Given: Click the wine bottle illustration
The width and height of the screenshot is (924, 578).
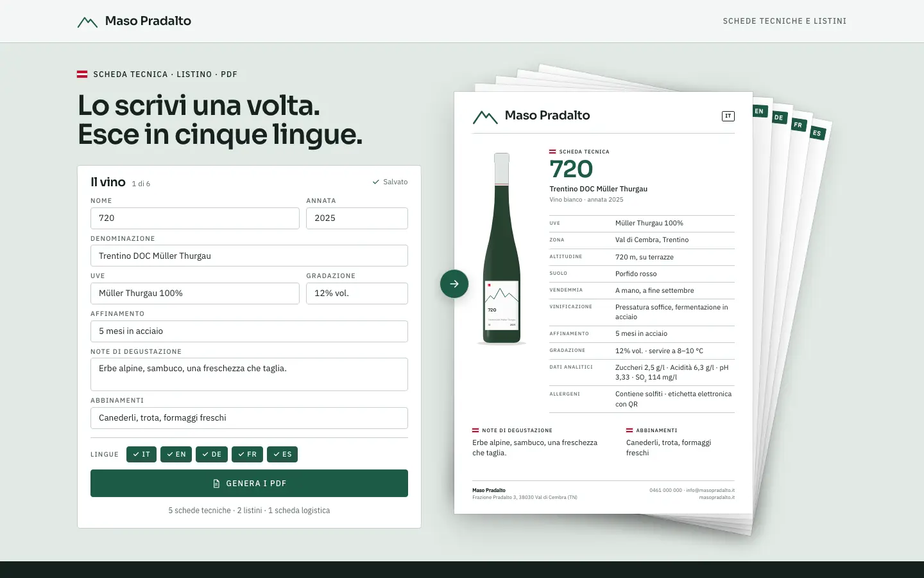Looking at the screenshot, I should pos(502,249).
